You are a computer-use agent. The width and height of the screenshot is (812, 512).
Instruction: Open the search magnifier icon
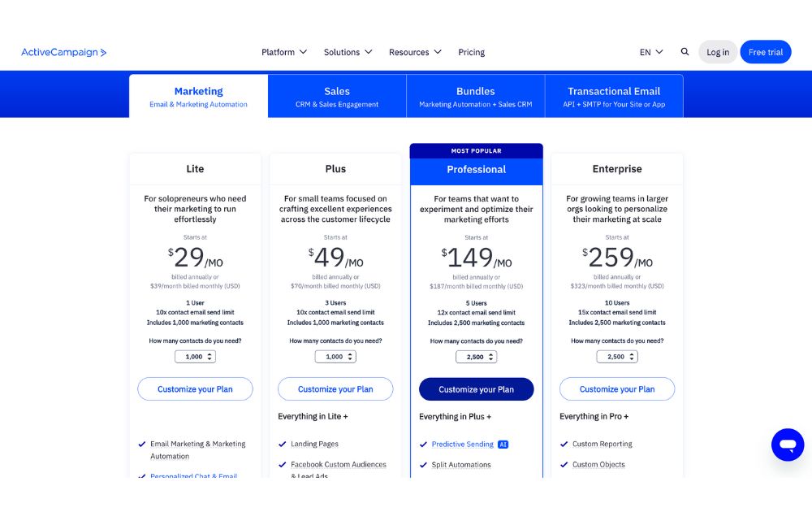685,52
